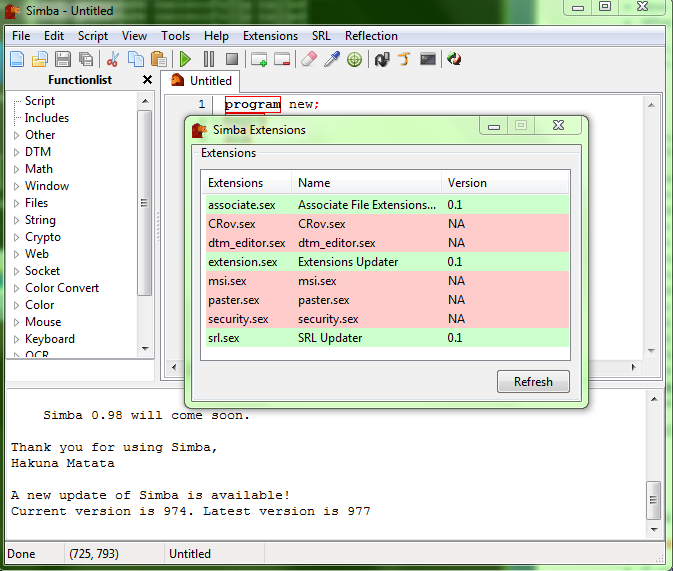Run the script with the green Play icon
673x571 pixels.
pos(185,59)
